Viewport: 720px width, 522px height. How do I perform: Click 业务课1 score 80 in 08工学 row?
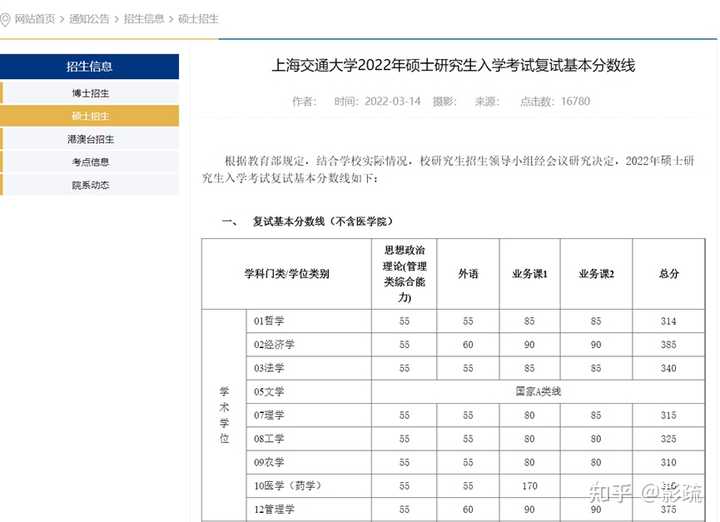pyautogui.click(x=529, y=439)
